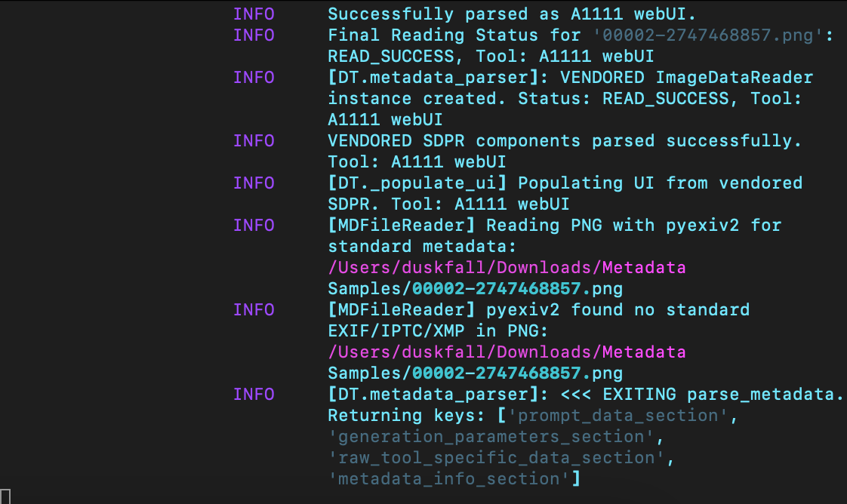This screenshot has height=504, width=847.
Task: Click the "instance created. Status: READ_SUCCESS" line
Action: click(x=554, y=99)
